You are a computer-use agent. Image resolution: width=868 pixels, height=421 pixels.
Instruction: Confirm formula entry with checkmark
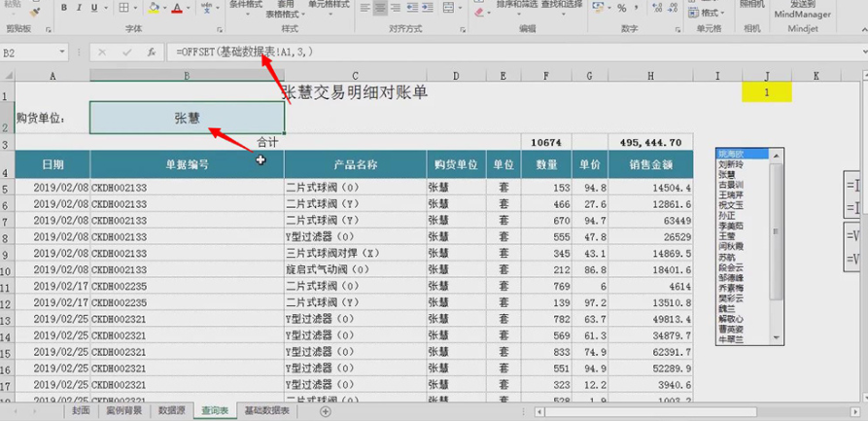click(127, 53)
